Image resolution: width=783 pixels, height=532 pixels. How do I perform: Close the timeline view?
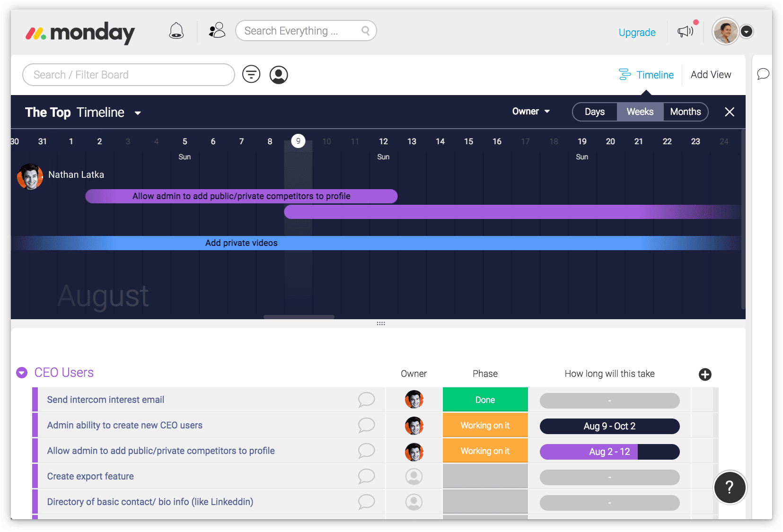point(730,112)
